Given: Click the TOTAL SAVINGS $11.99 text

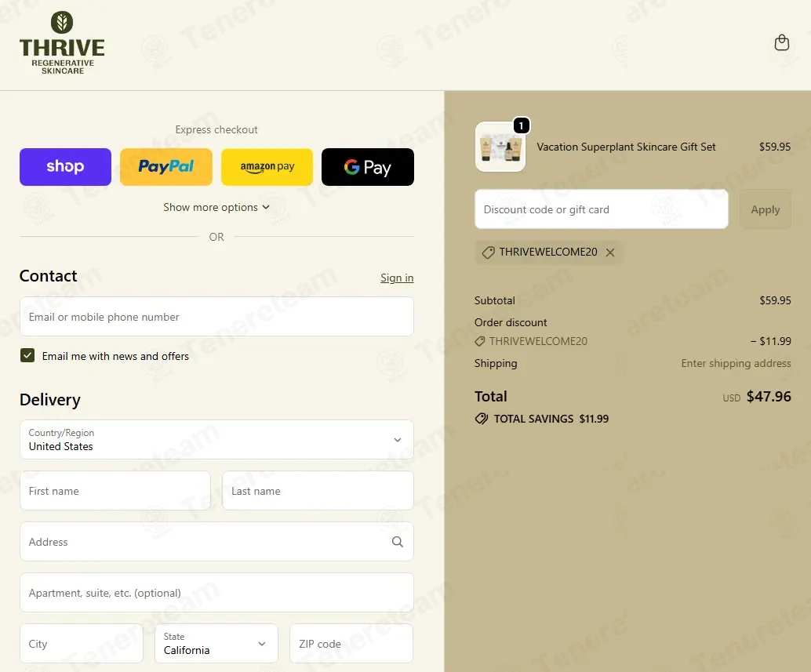Looking at the screenshot, I should pyautogui.click(x=551, y=419).
